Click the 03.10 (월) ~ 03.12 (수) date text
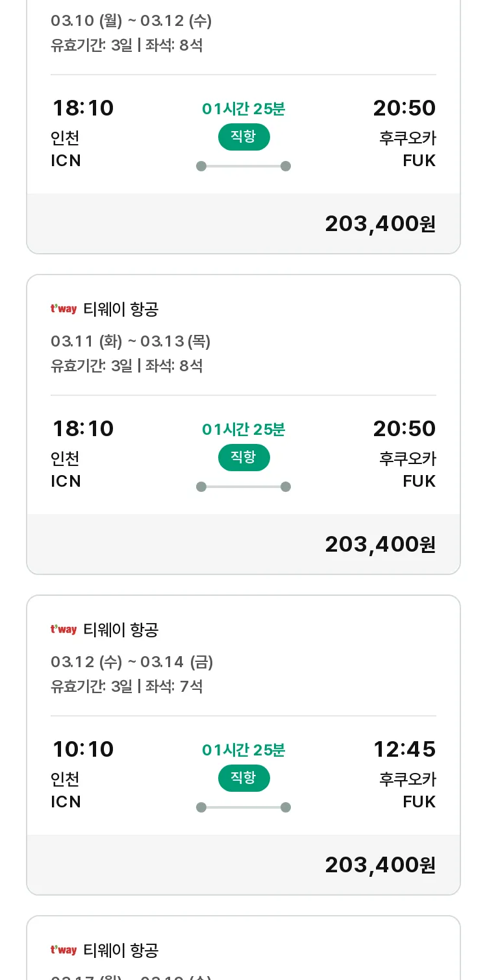The height and width of the screenshot is (980, 487). coord(131,21)
